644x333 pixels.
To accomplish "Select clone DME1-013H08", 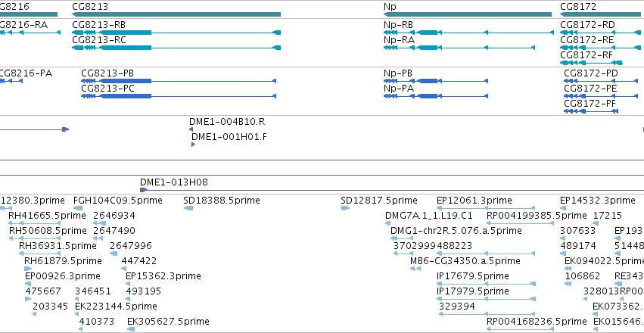I will [x=392, y=190].
